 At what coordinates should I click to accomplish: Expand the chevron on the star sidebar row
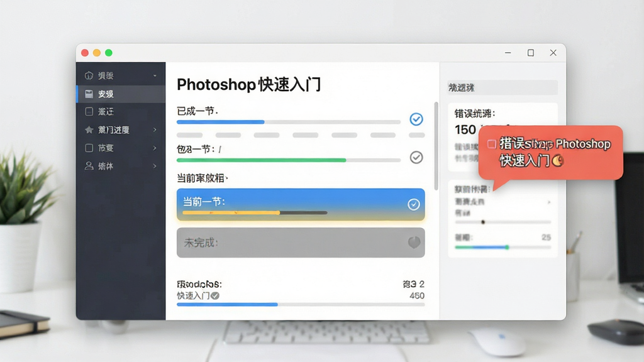155,129
